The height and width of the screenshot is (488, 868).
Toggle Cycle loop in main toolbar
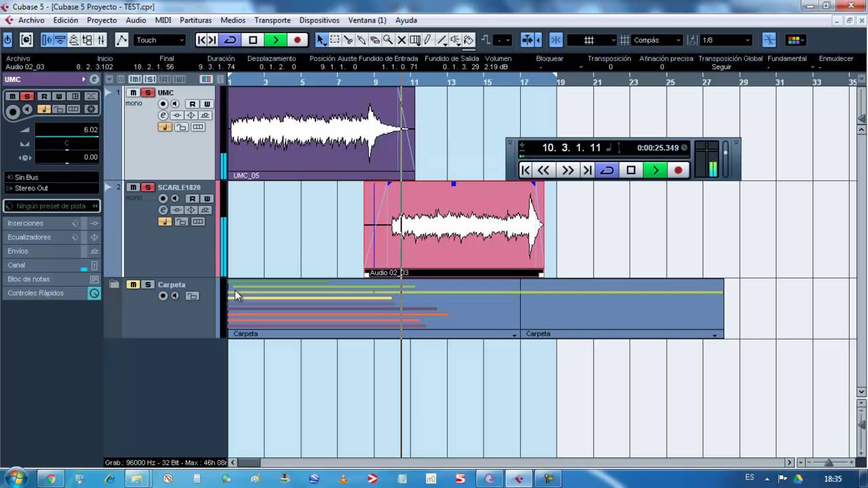(231, 40)
